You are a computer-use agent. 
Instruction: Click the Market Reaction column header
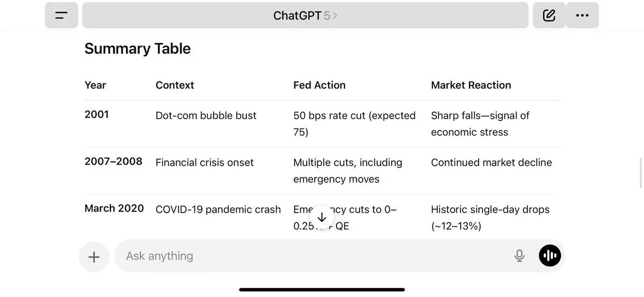click(x=471, y=85)
